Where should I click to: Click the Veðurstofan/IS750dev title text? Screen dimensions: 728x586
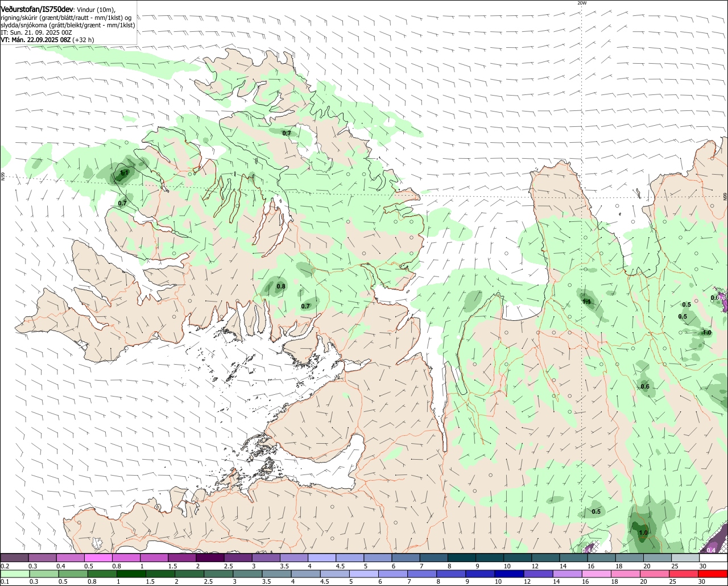pyautogui.click(x=38, y=10)
